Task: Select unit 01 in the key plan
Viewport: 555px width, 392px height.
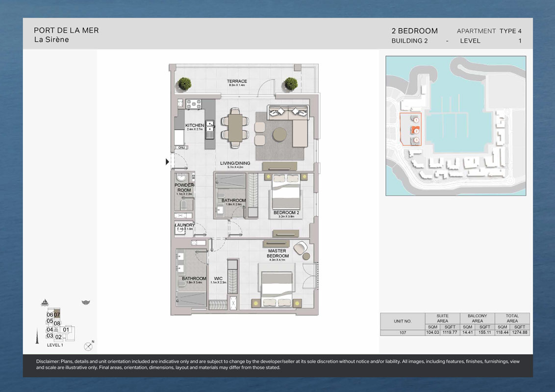Action: [66, 330]
